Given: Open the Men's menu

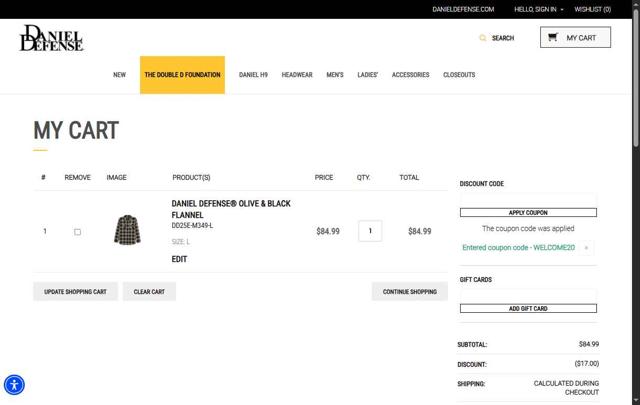Looking at the screenshot, I should (335, 75).
